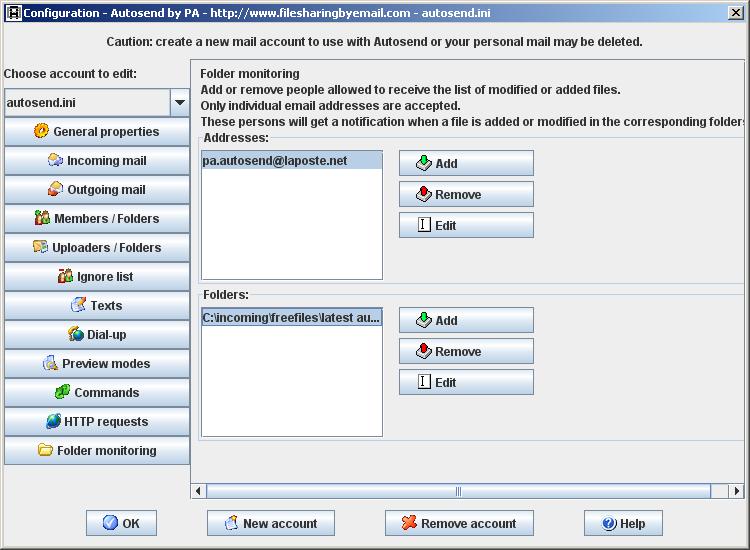750x550 pixels.
Task: Open Uploaders / Folders section
Action: (x=97, y=248)
